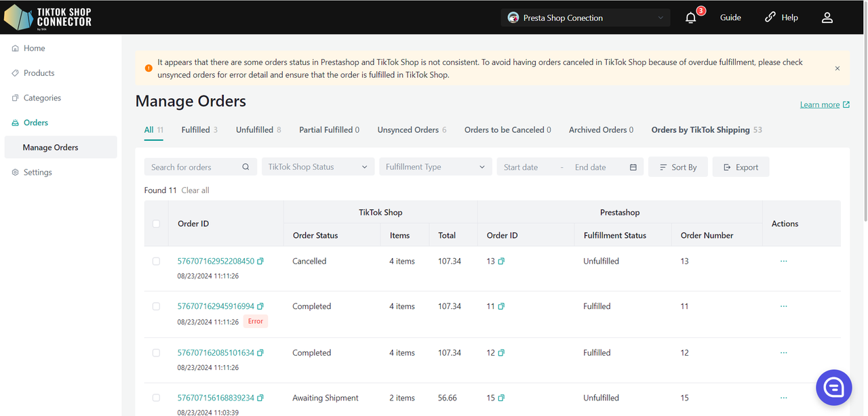Select the checkbox for order 576707162945916994
The image size is (868, 416).
click(x=156, y=306)
